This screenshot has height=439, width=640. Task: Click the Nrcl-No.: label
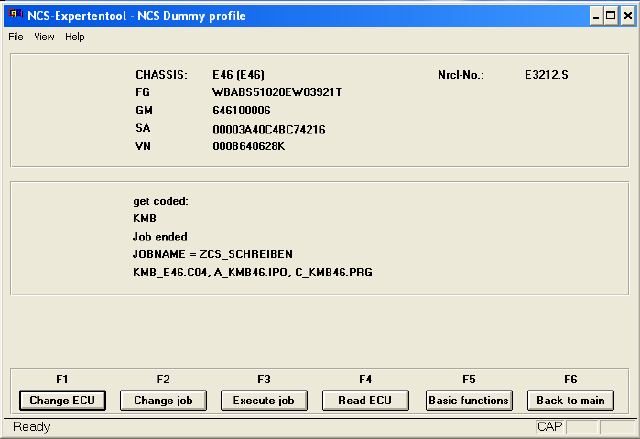click(461, 75)
